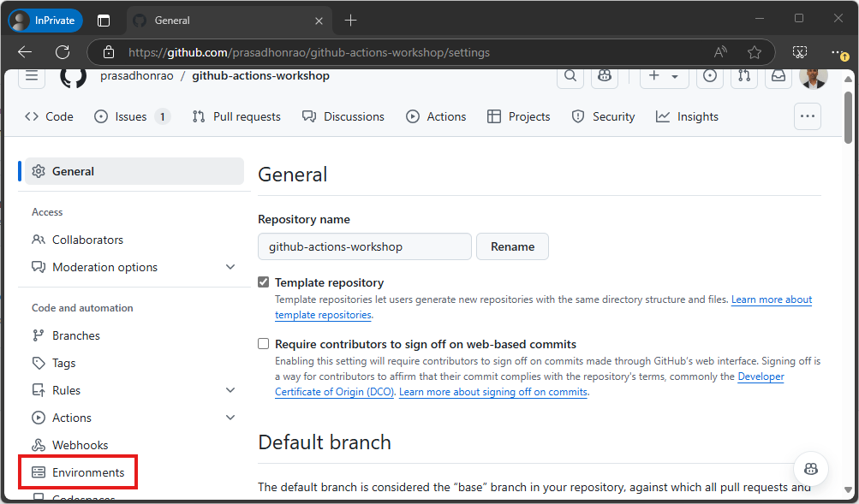This screenshot has width=859, height=504.
Task: Refresh the page in the browser
Action: (x=61, y=51)
